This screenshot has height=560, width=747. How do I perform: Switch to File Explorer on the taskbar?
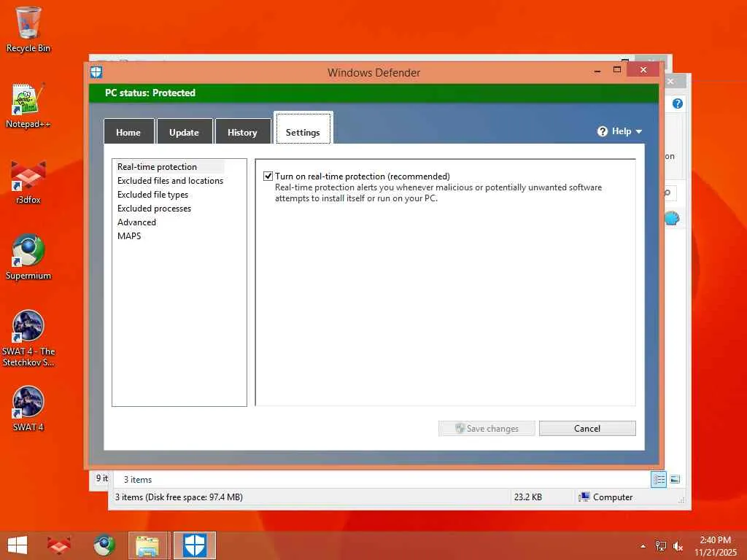click(148, 545)
